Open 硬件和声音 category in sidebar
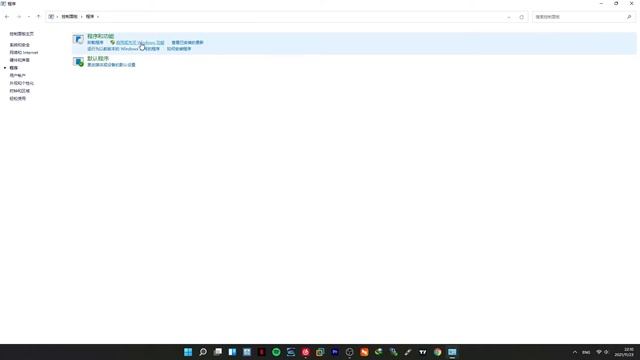The width and height of the screenshot is (640, 360). coord(20,60)
